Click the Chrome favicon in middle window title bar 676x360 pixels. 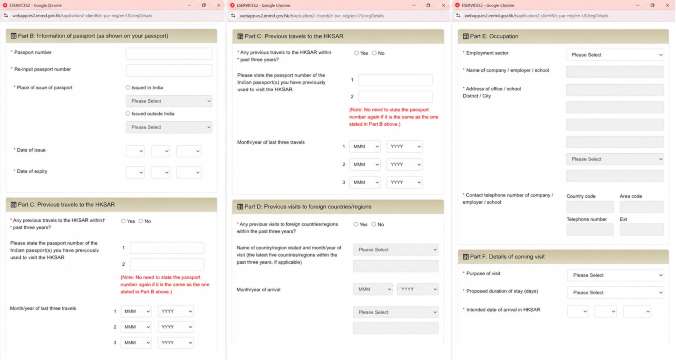point(232,5)
